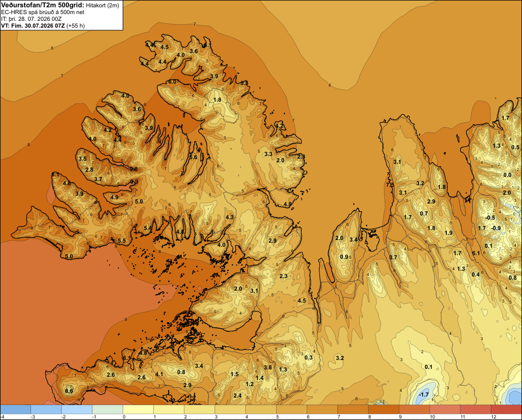
Task: Click the red legend swatch right of the 12 tick
Action: coord(506,409)
